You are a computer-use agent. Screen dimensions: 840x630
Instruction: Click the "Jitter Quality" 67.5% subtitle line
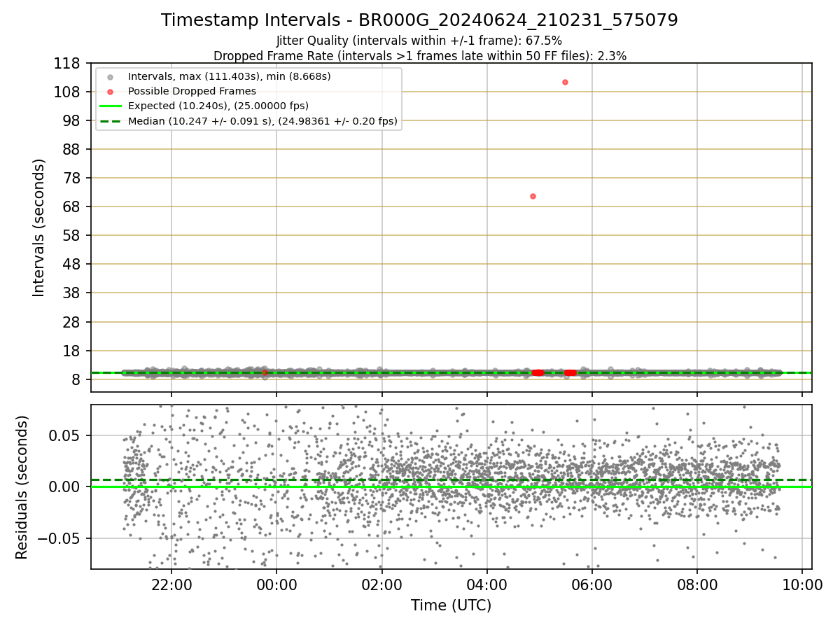tap(419, 41)
